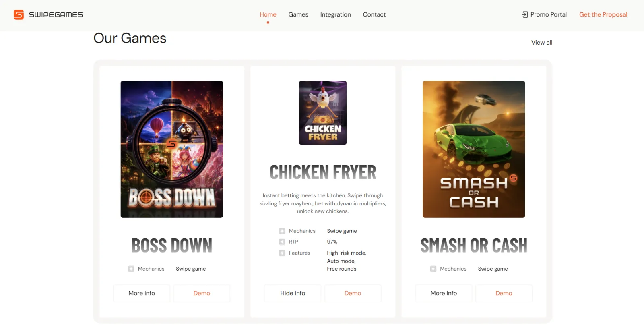Click the 97% RTP value

(332, 242)
